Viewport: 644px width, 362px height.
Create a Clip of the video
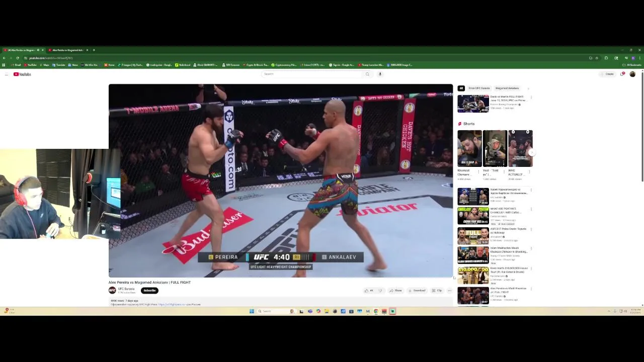coord(437,291)
